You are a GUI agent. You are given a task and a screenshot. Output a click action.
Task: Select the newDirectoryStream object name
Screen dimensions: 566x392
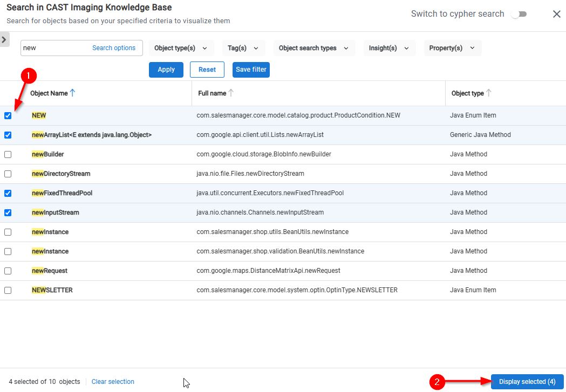point(61,174)
